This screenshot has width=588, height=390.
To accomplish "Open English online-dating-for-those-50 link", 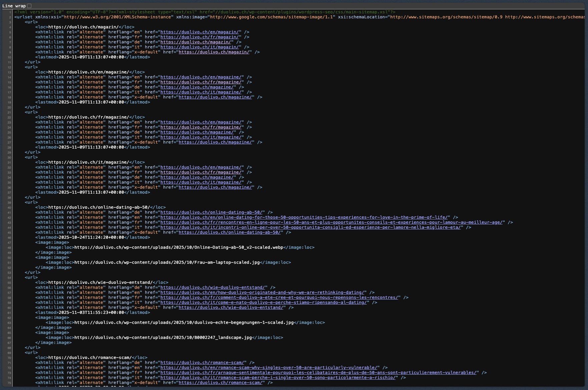I will point(304,217).
